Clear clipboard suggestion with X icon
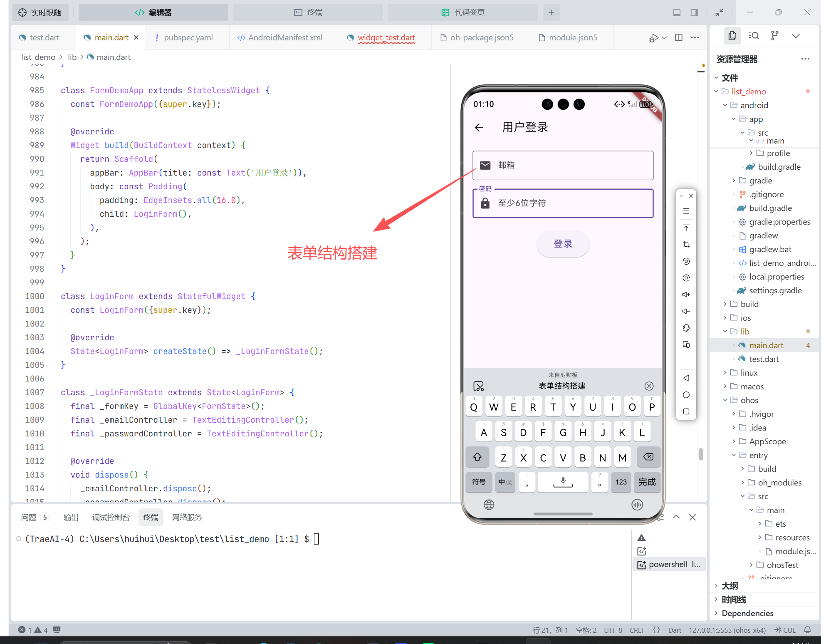This screenshot has height=644, width=821. [649, 386]
